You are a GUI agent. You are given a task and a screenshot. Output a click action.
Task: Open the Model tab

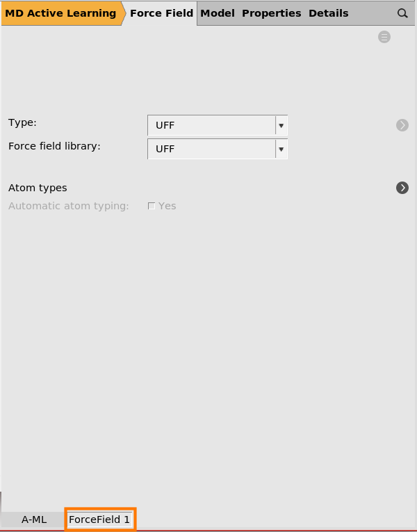[217, 13]
